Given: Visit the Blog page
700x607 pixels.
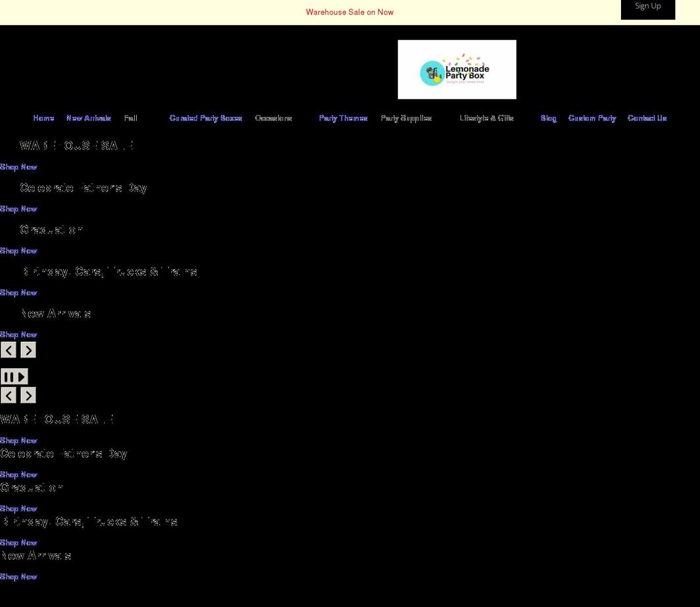Looking at the screenshot, I should coord(548,118).
